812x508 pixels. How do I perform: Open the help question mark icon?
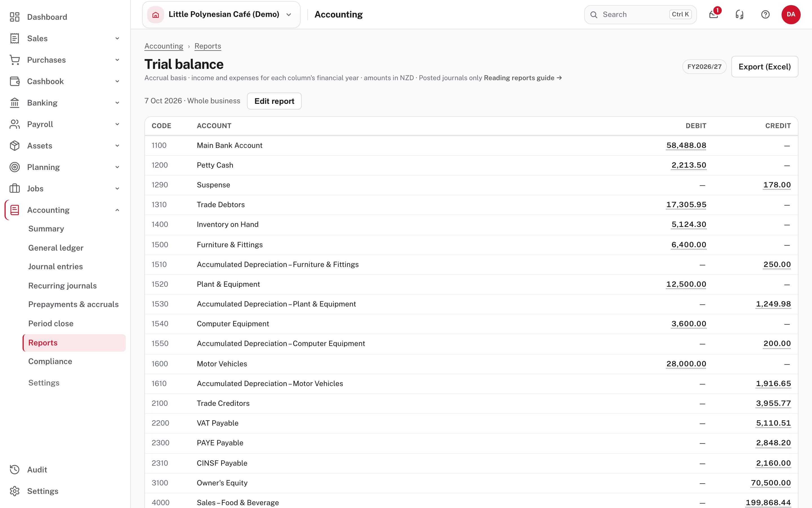coord(765,14)
